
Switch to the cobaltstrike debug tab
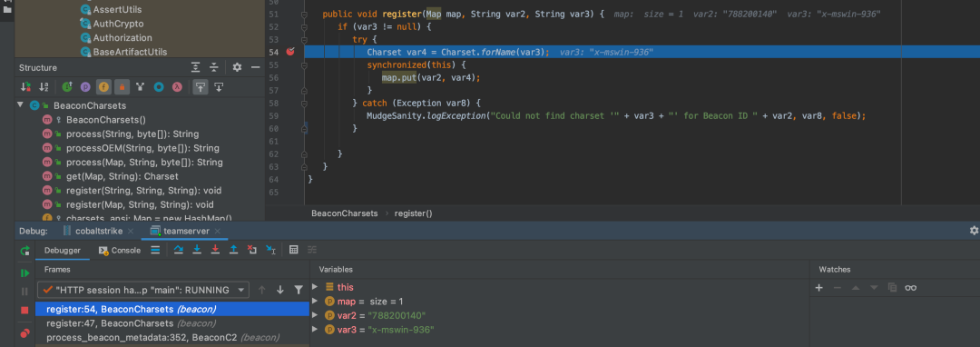pos(99,231)
